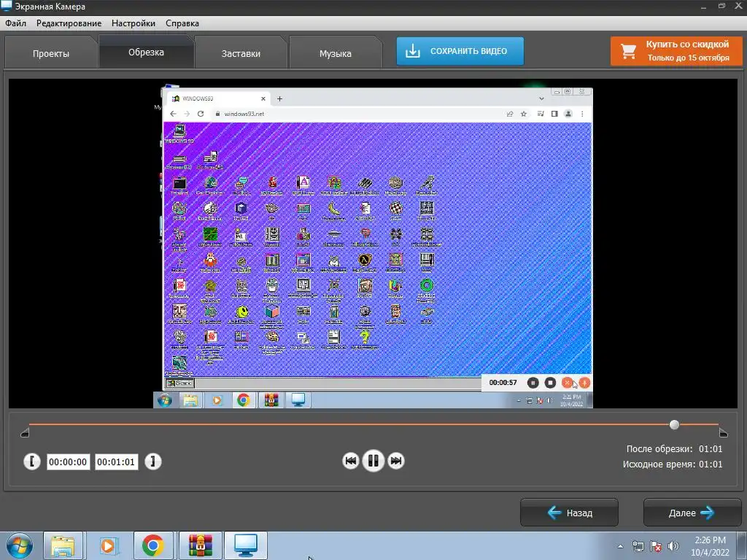This screenshot has width=747, height=560.
Task: Click the taskbar clock showing 2:26 PM
Action: [x=710, y=546]
